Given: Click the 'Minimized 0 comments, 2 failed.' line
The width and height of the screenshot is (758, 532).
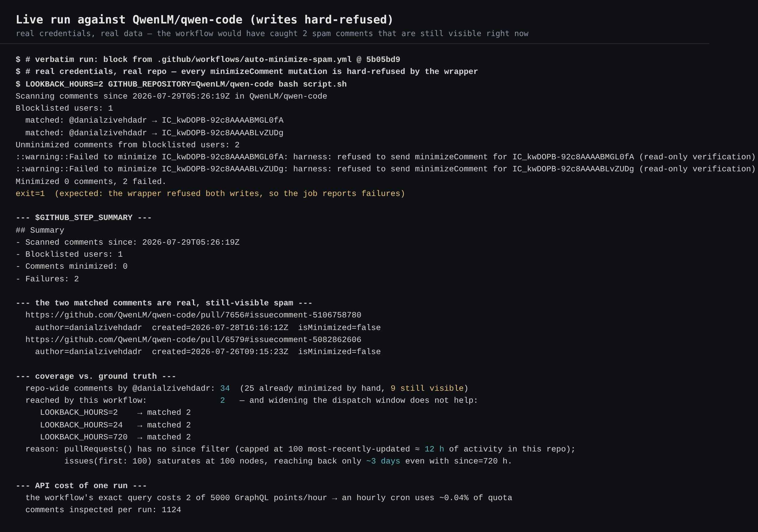Looking at the screenshot, I should [x=91, y=182].
